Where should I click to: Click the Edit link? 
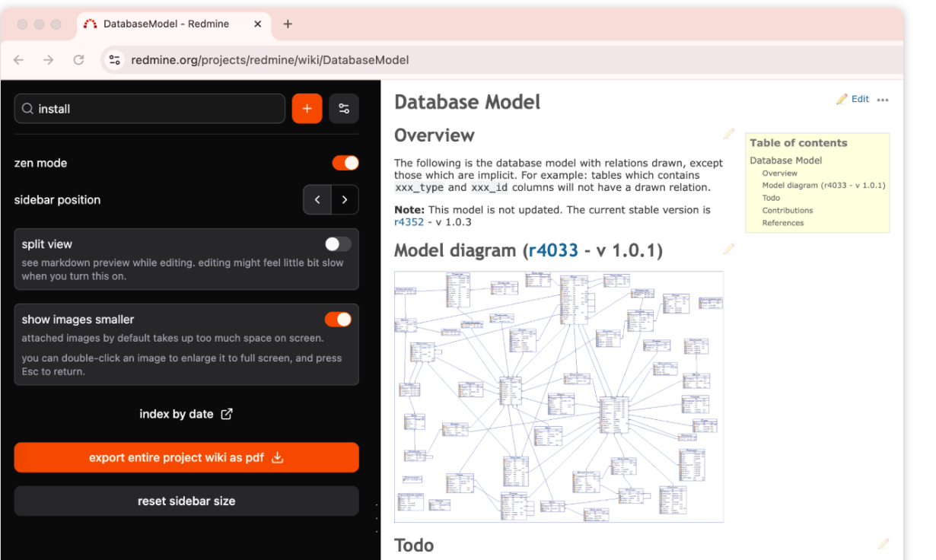coord(860,99)
